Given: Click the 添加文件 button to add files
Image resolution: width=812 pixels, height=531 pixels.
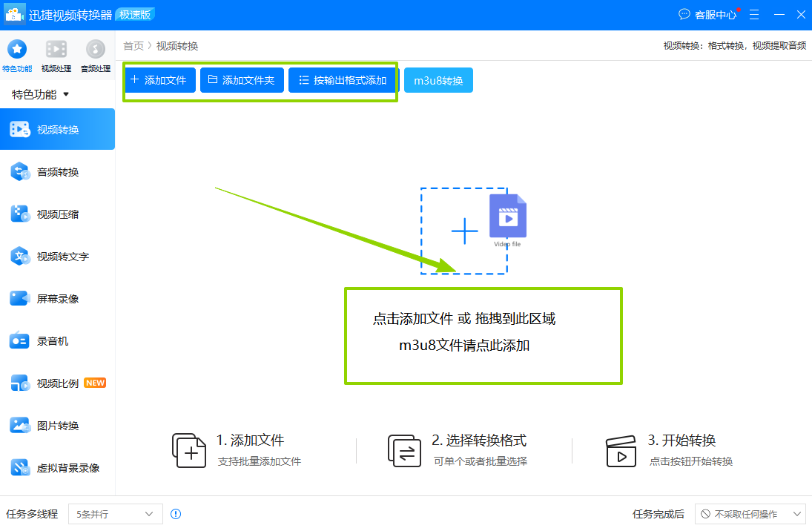Looking at the screenshot, I should tap(160, 80).
